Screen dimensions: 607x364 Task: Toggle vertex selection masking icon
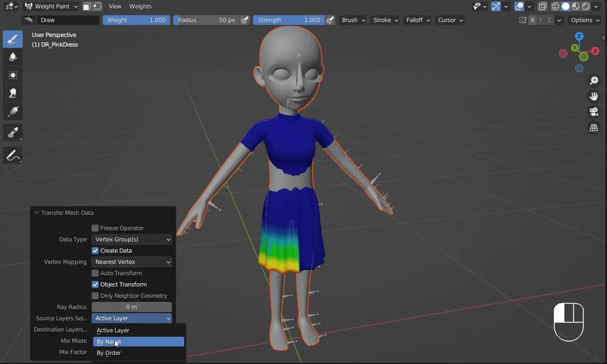[x=98, y=6]
